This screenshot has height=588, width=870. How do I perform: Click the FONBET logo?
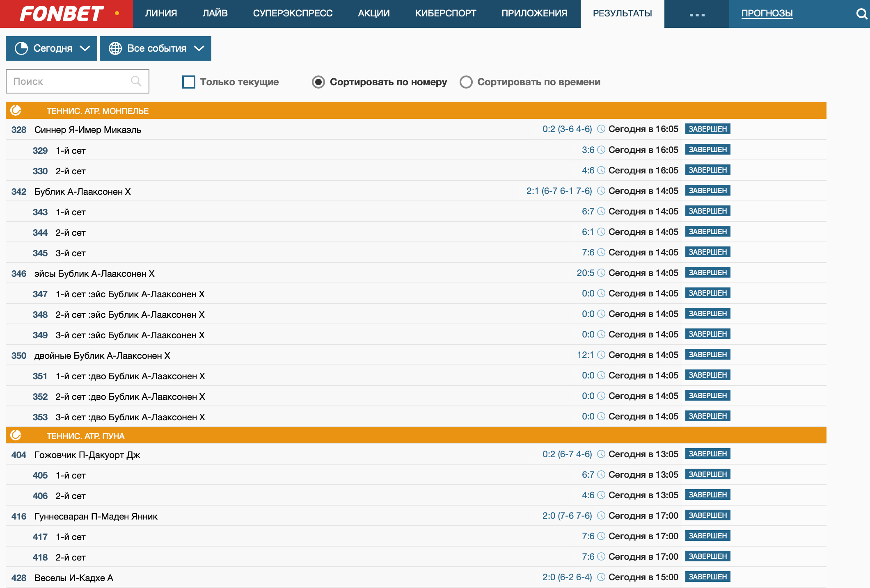pyautogui.click(x=62, y=14)
